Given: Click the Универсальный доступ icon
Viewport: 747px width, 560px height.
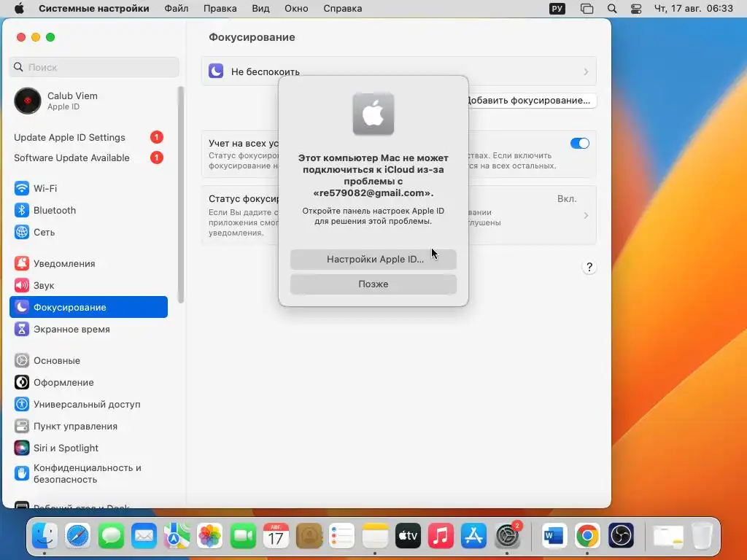Looking at the screenshot, I should (21, 404).
